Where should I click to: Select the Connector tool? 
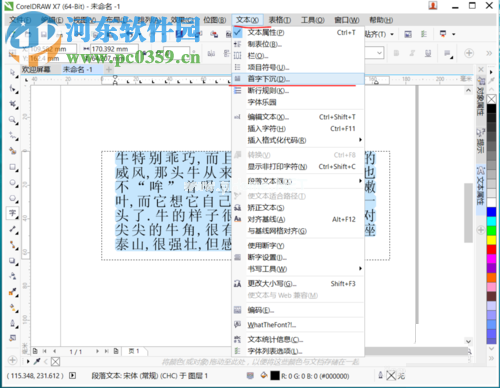point(13,245)
